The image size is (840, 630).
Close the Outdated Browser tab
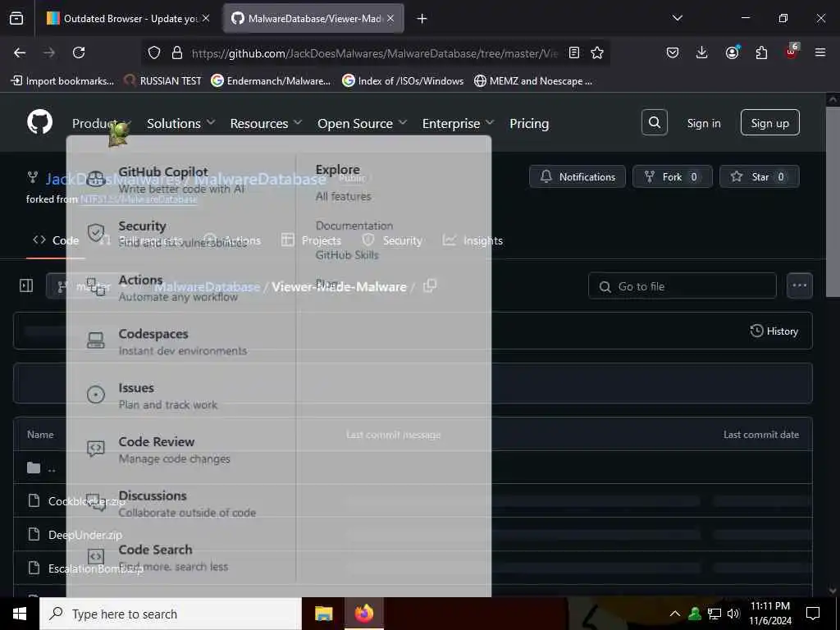pyautogui.click(x=206, y=18)
